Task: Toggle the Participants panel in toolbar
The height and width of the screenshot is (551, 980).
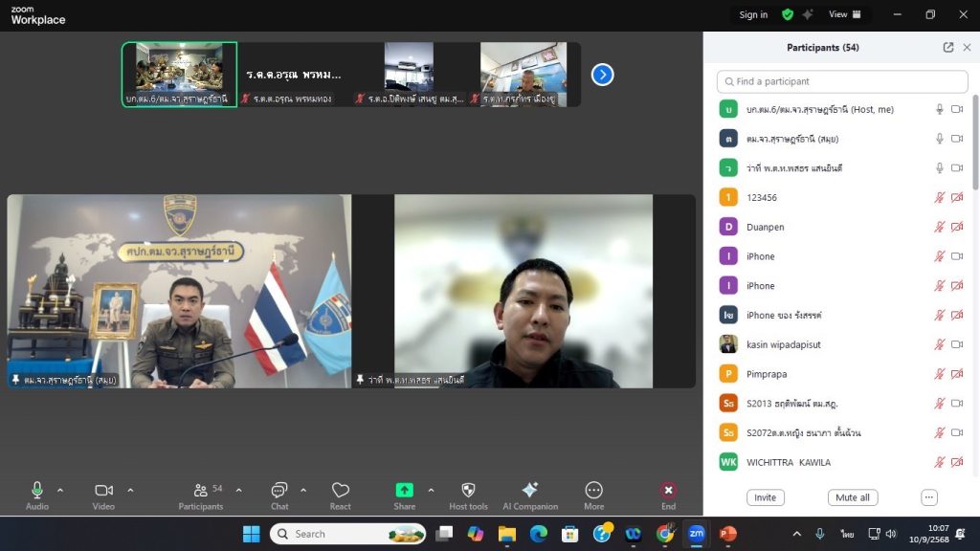Action: pyautogui.click(x=201, y=490)
